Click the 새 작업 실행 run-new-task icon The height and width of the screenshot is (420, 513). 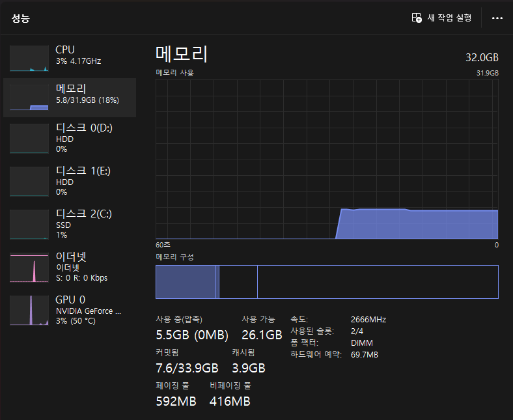(417, 18)
